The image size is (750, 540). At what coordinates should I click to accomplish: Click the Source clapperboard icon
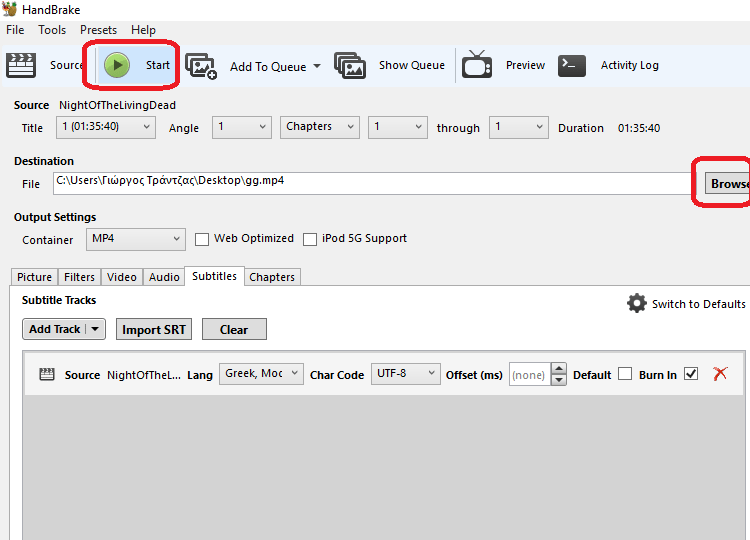pos(21,65)
